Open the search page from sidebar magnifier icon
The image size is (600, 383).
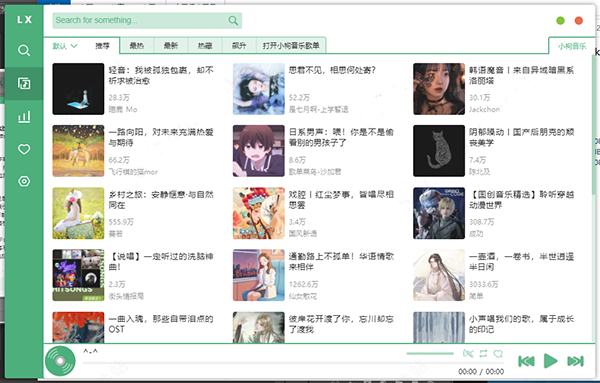pos(24,51)
